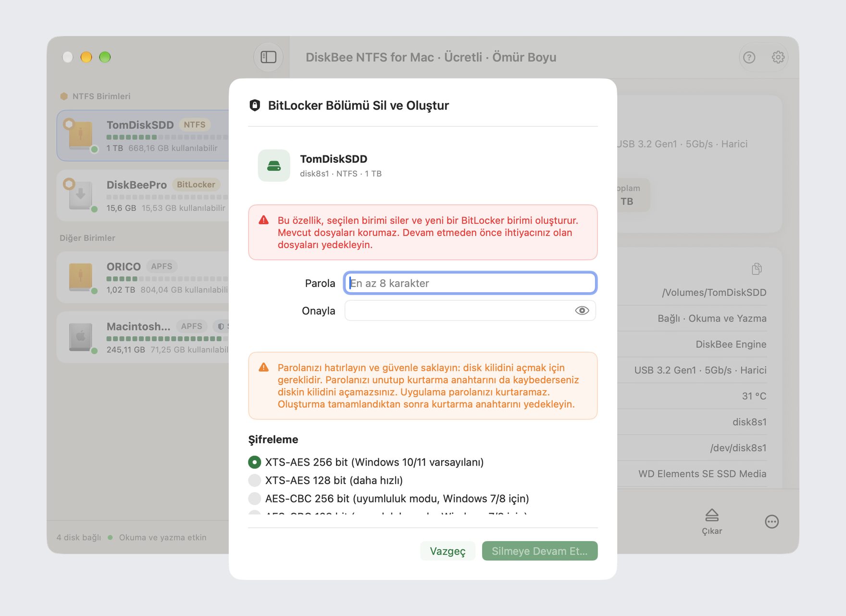Toggle the sidebar panel icon

click(268, 57)
